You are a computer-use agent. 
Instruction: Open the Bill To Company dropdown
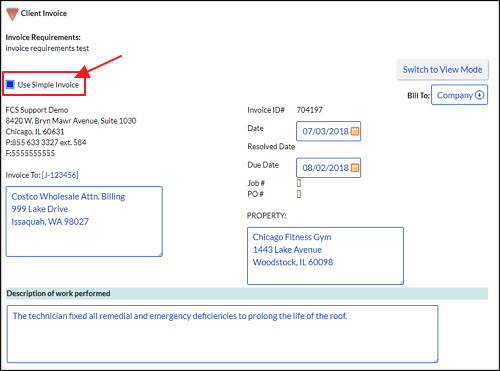(x=459, y=95)
